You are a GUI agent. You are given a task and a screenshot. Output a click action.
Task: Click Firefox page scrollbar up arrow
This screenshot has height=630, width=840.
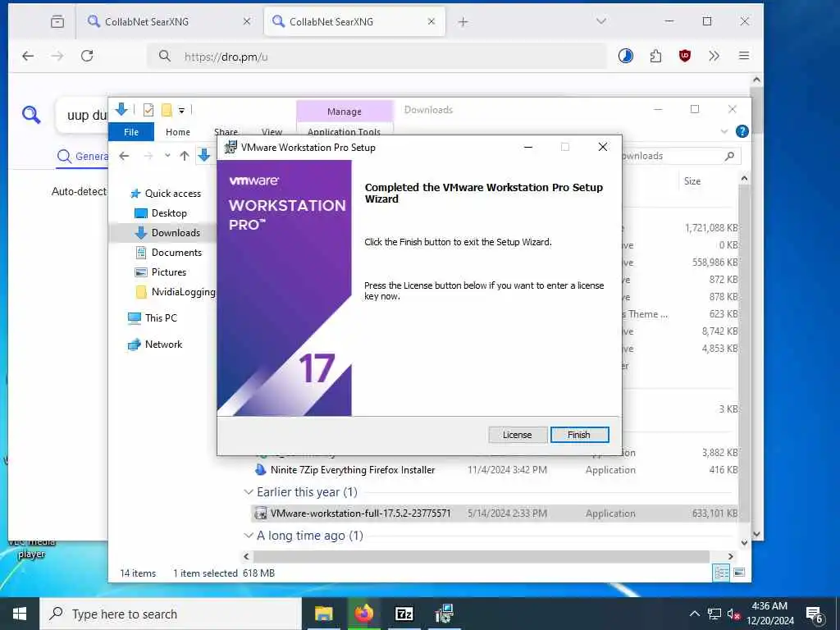tap(756, 80)
